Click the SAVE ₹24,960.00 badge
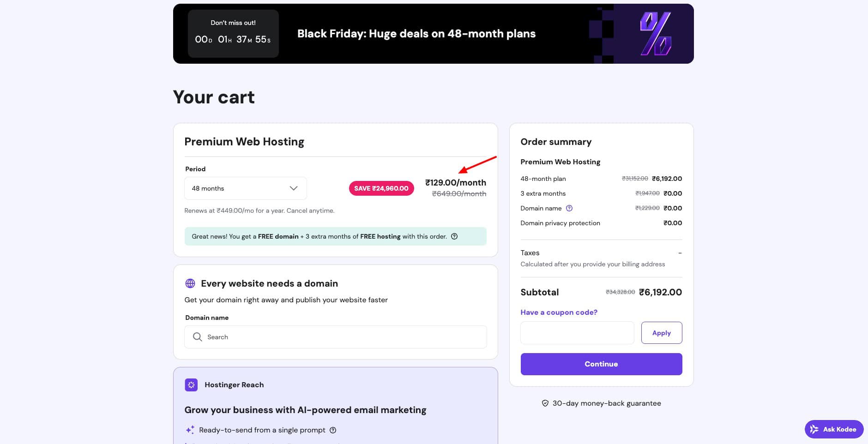This screenshot has width=868, height=444. click(x=381, y=188)
